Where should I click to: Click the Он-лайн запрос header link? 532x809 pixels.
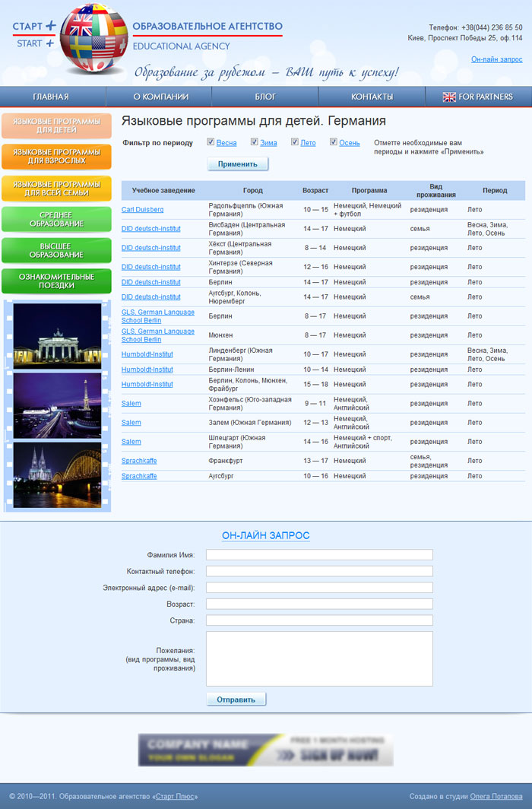496,59
